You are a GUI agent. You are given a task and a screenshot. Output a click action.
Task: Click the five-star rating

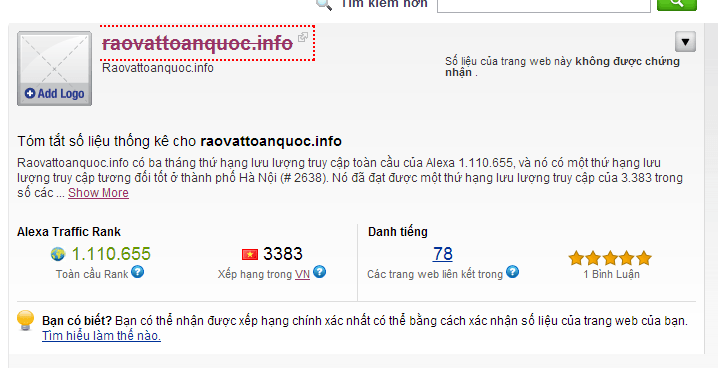(x=610, y=258)
